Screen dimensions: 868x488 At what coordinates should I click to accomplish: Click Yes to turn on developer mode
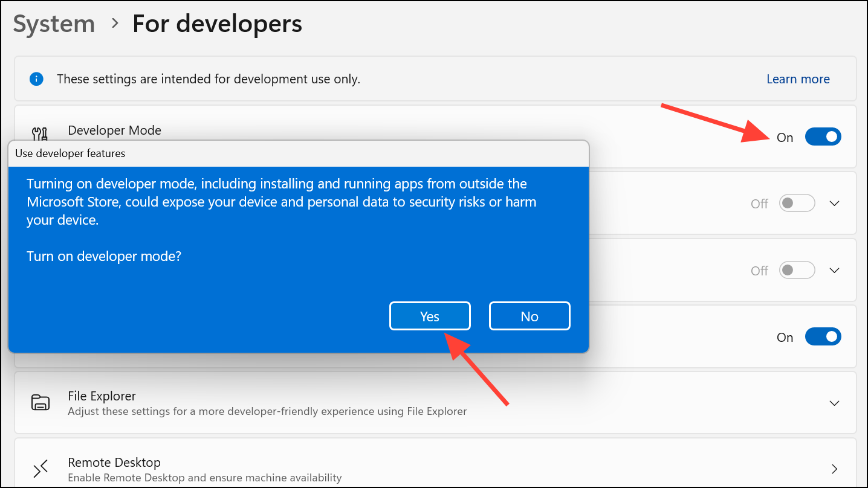[x=430, y=316]
